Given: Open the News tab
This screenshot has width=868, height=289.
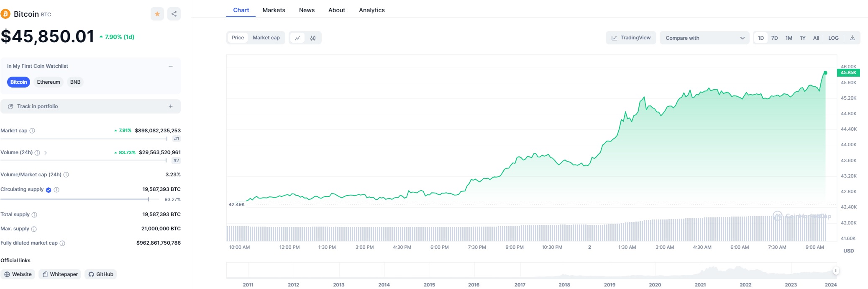Looking at the screenshot, I should click(x=307, y=10).
